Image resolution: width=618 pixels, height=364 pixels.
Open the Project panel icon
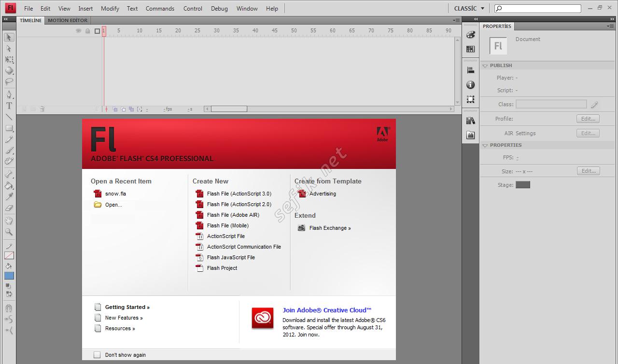pos(471,135)
